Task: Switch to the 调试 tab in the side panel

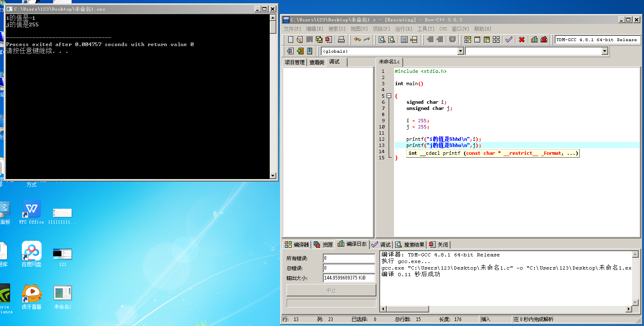Action: (337, 62)
